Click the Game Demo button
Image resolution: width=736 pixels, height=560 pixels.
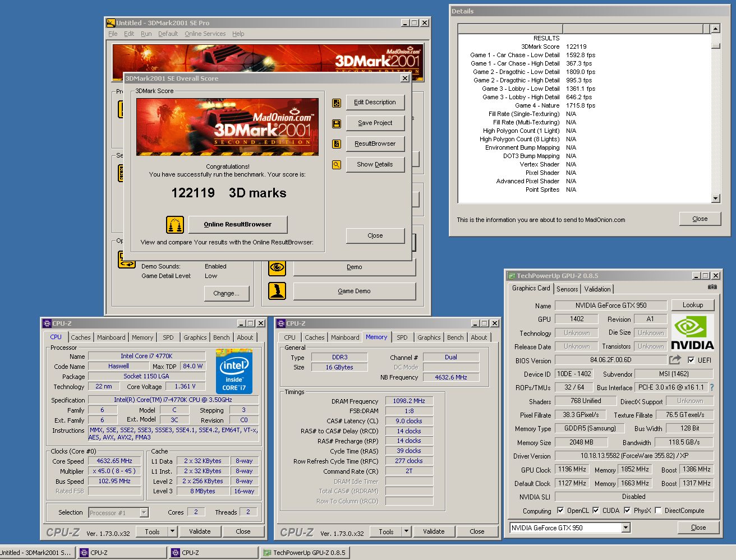354,291
